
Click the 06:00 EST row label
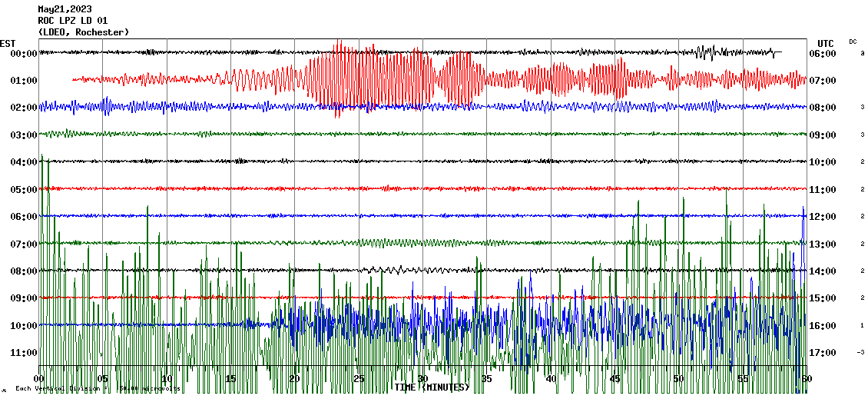click(23, 217)
